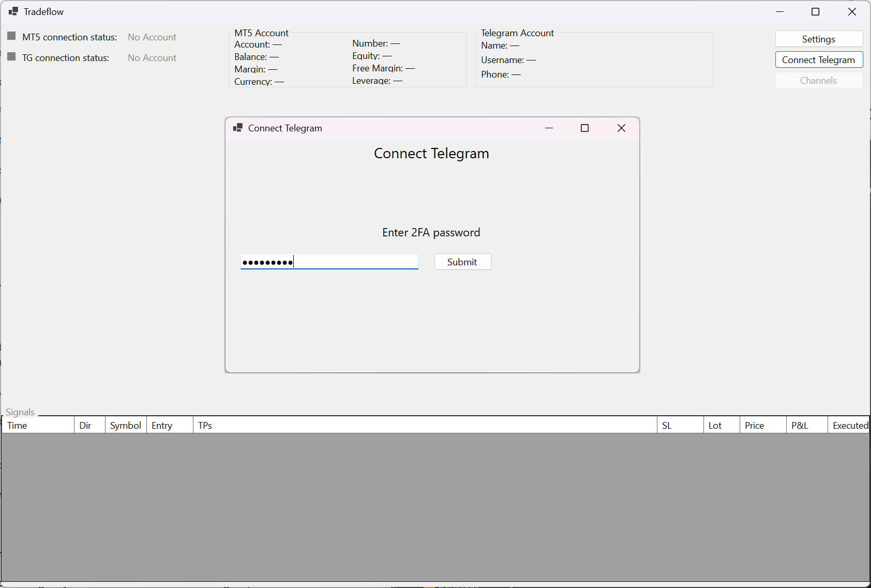Click the SL column header

pos(680,425)
